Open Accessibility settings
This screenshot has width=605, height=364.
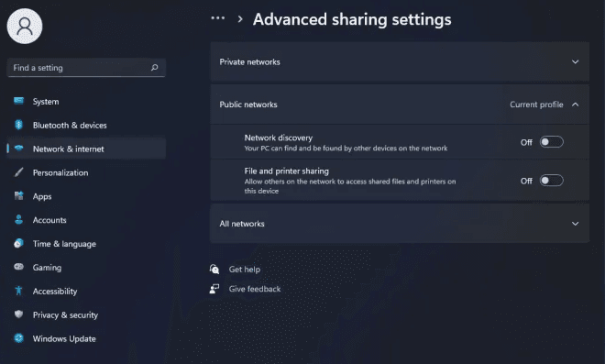coord(86,291)
